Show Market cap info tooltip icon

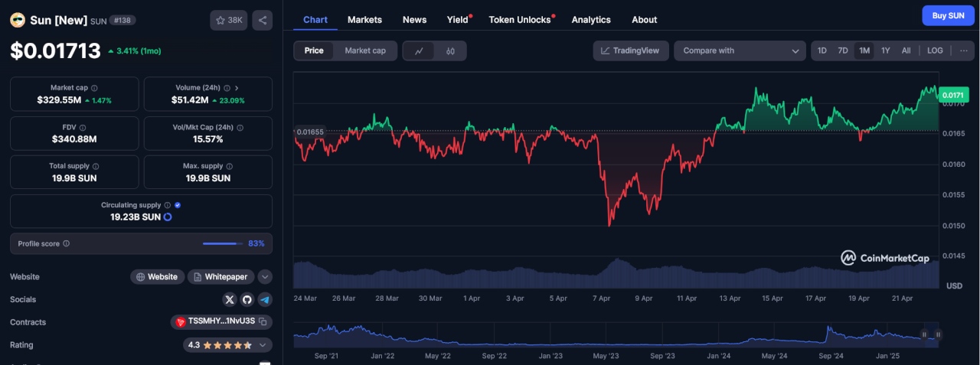(x=94, y=88)
